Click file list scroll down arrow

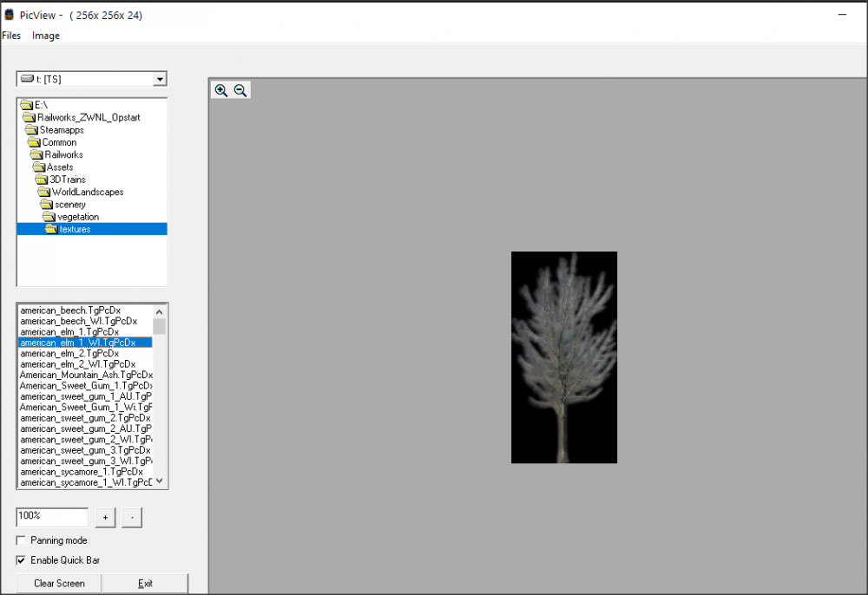160,481
